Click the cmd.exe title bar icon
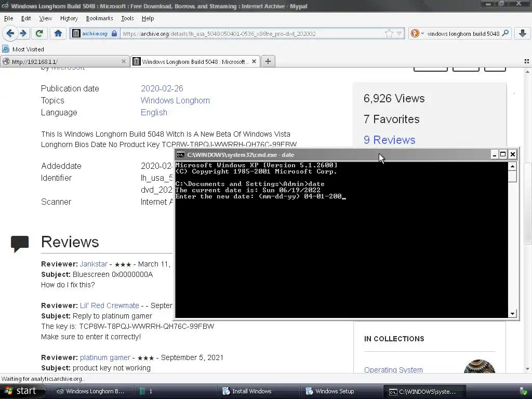This screenshot has height=399, width=532. pyautogui.click(x=180, y=155)
